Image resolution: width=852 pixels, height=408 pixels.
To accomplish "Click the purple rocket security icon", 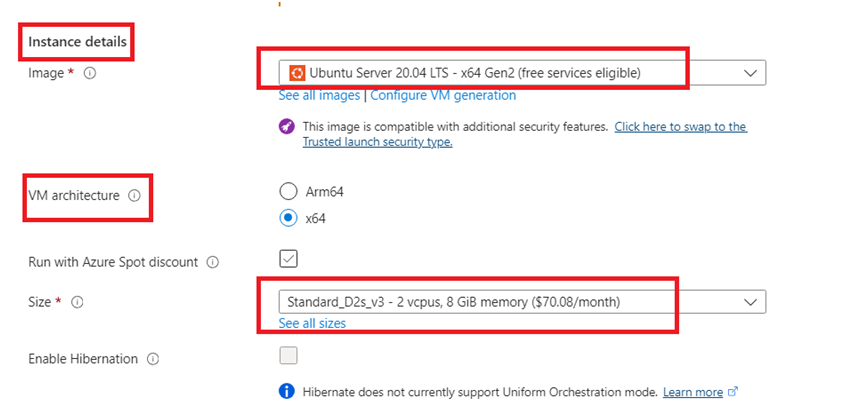I will pos(288,127).
